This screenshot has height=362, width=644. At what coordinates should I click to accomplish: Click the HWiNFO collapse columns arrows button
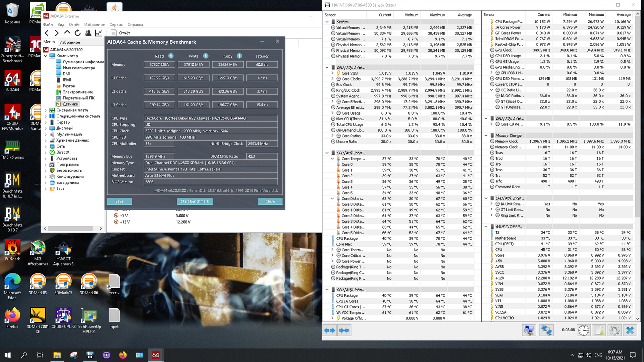[x=344, y=330]
